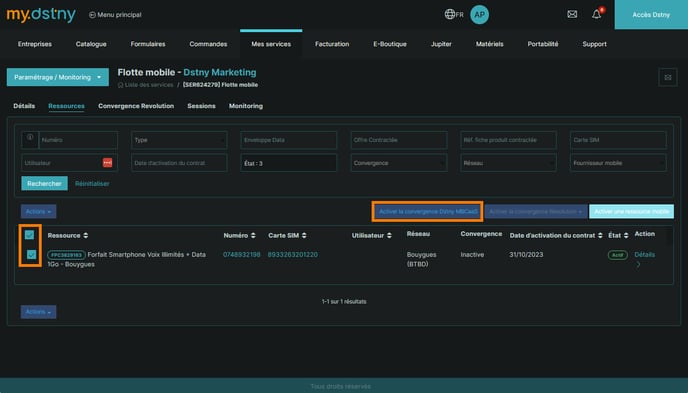Viewport: 688px width, 393px height.
Task: Uncheck the Forfait Smartphone row checkbox
Action: coord(32,254)
